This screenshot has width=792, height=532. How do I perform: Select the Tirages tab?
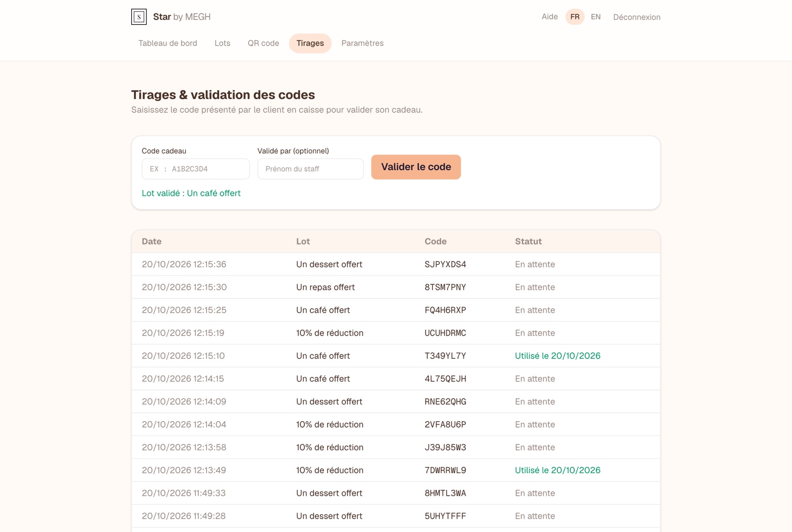(x=310, y=43)
